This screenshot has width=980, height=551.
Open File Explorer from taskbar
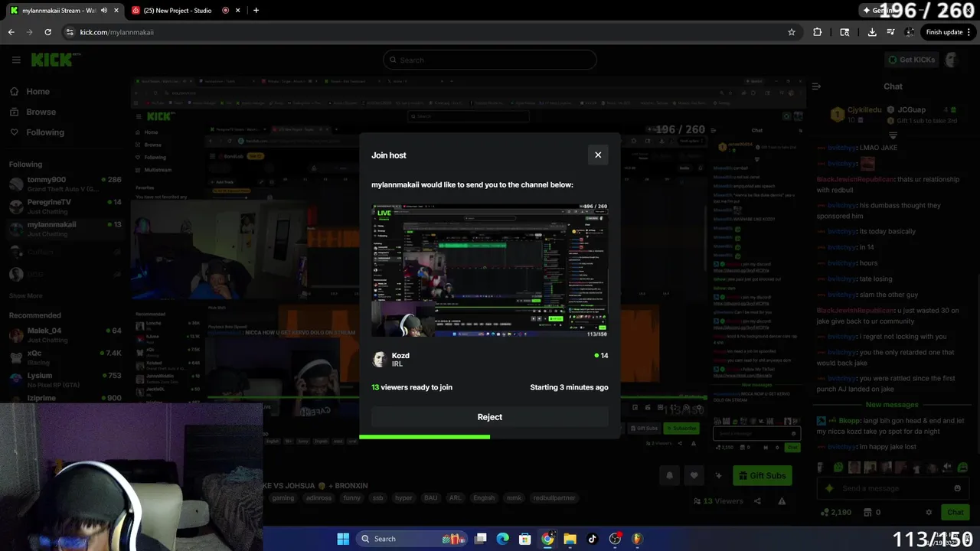click(570, 539)
